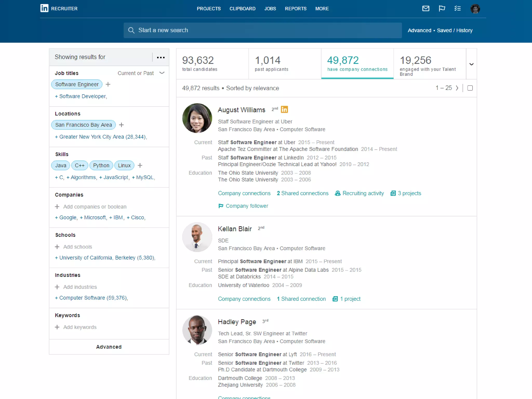The height and width of the screenshot is (399, 532).
Task: Click the San Francisco Bay Area pill
Action: pos(83,125)
